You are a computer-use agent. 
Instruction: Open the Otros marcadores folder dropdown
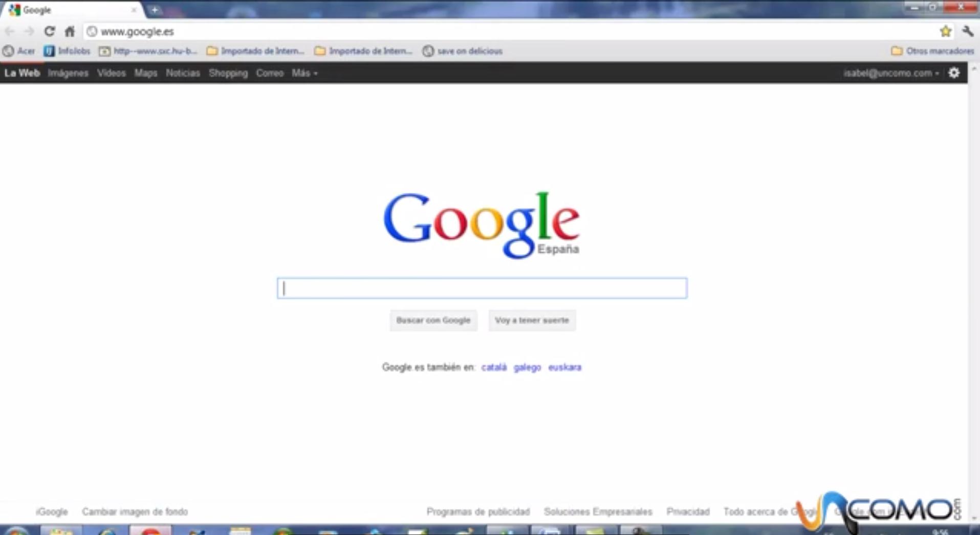(x=932, y=51)
